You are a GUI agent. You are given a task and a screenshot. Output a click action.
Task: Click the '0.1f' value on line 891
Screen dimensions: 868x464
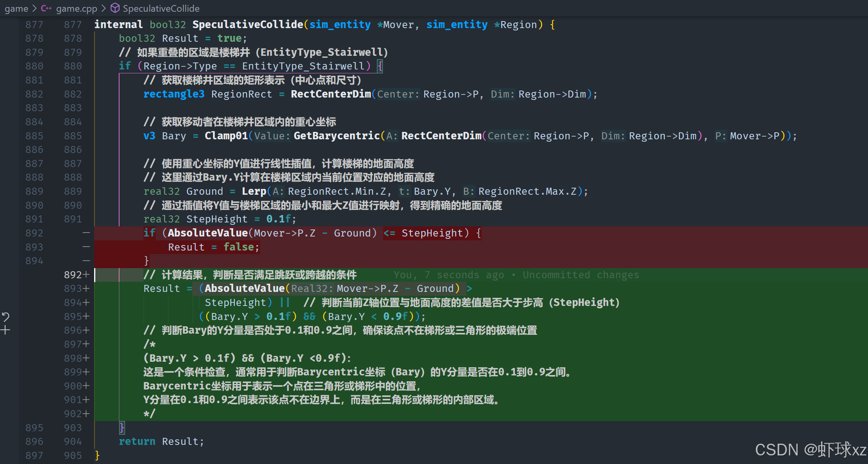(x=279, y=219)
